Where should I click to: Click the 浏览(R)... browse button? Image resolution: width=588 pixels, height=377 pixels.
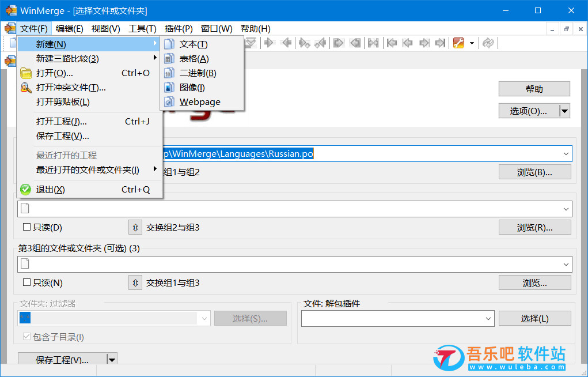[535, 227]
